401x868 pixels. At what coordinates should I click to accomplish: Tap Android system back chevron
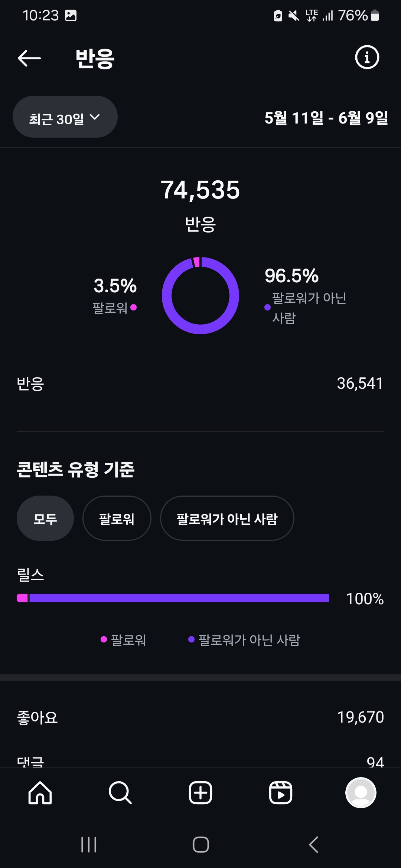[x=314, y=845]
